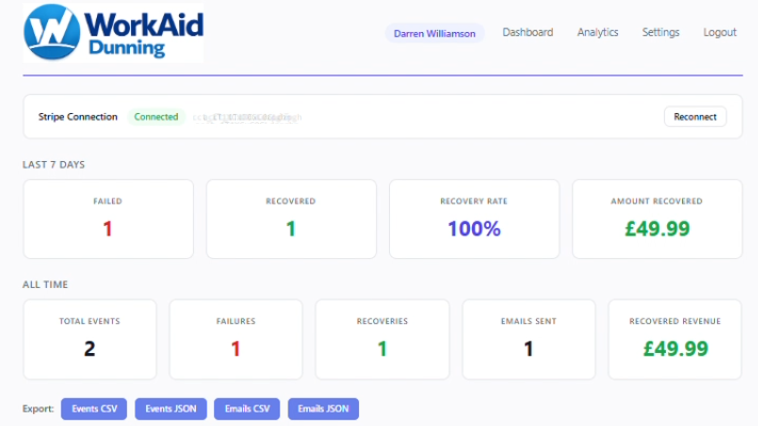Screen dimensions: 758x426
Task: Export the Events CSV file
Action: coord(94,409)
